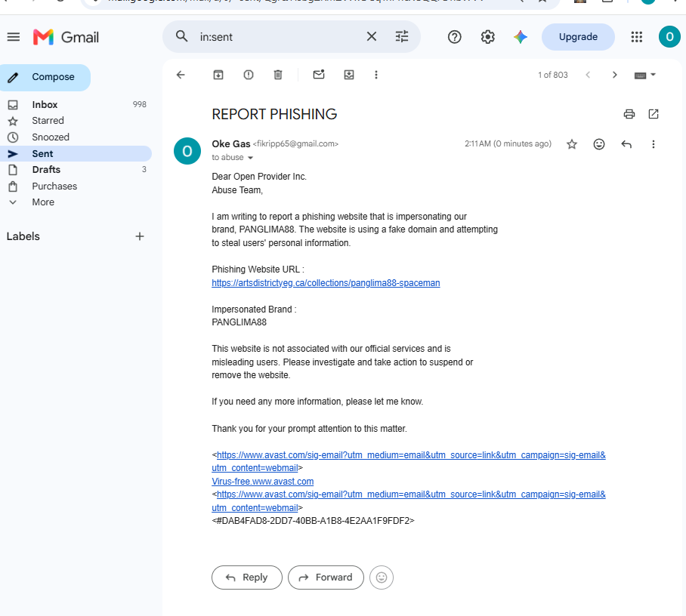The width and height of the screenshot is (686, 616).
Task: Open input tools keyboard dropdown
Action: coord(645,75)
